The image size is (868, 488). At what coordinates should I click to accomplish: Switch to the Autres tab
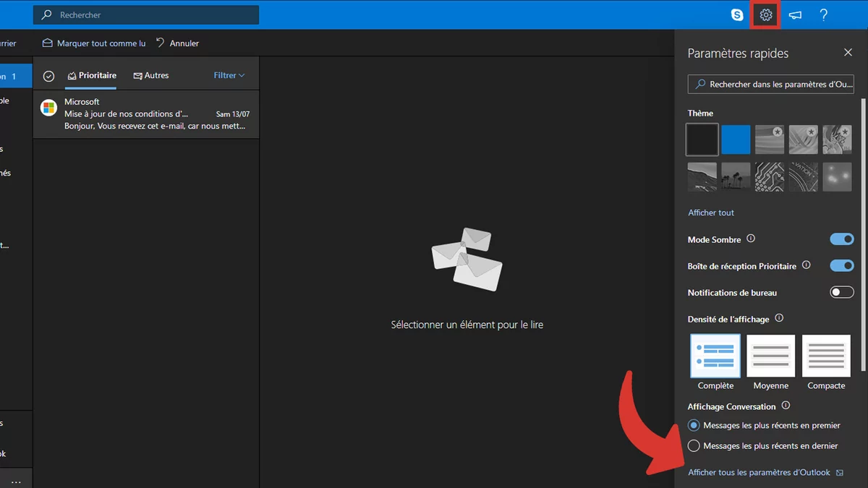click(151, 75)
